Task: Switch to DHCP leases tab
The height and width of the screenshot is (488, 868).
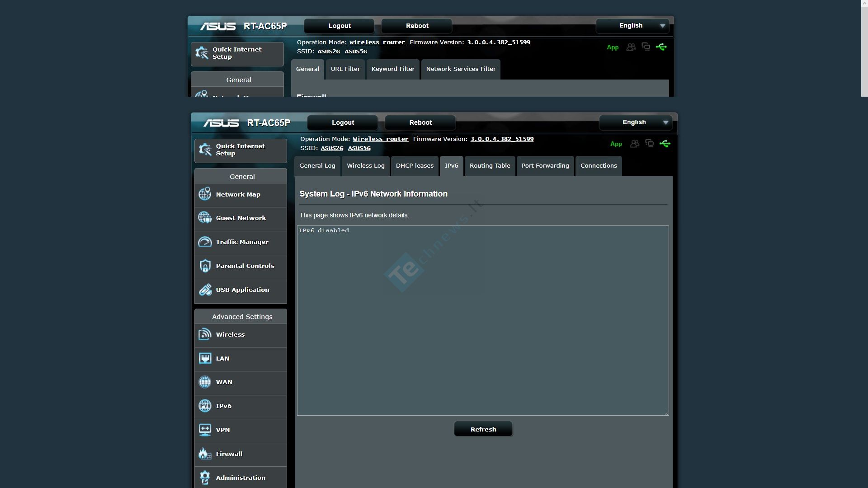Action: pyautogui.click(x=415, y=166)
